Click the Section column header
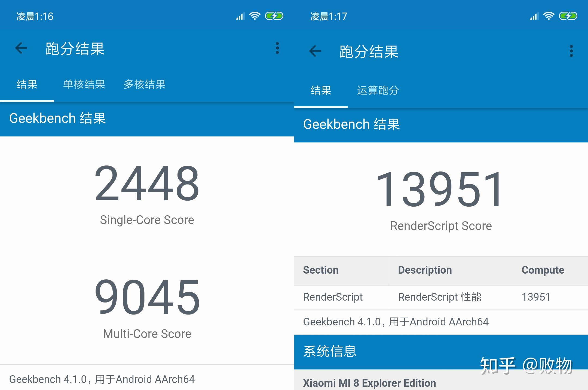 (x=321, y=270)
